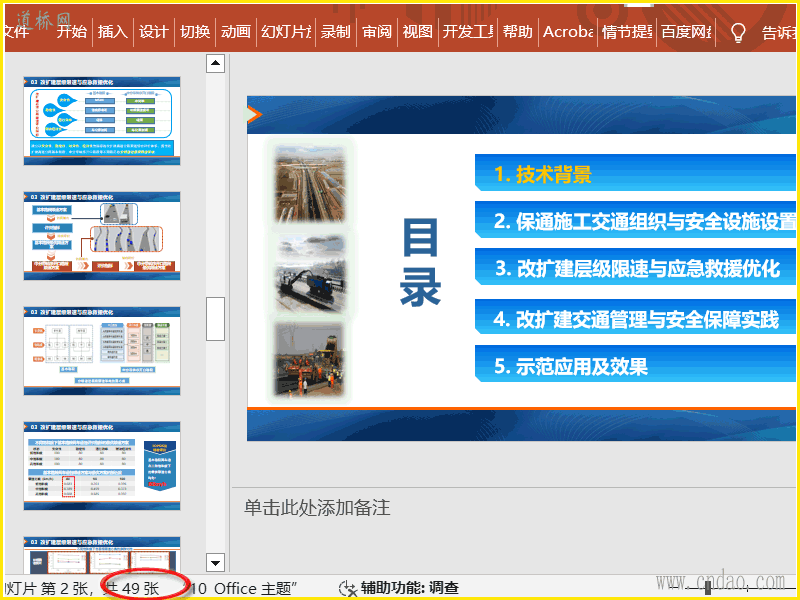Open the 情节提要 tab

[627, 32]
